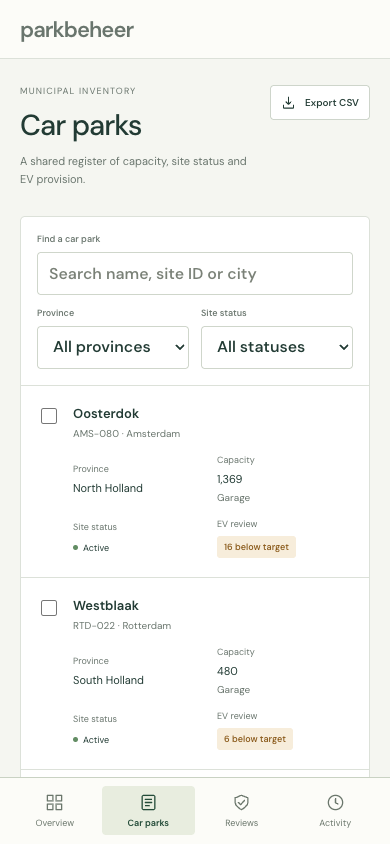Click the Car parks document icon
The width and height of the screenshot is (390, 844).
tap(148, 803)
